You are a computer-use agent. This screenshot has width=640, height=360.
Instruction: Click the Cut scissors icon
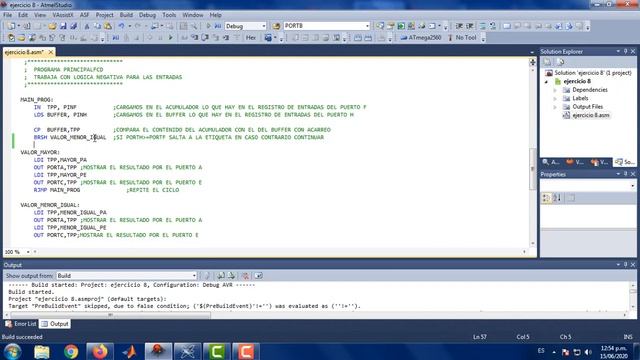[x=87, y=26]
